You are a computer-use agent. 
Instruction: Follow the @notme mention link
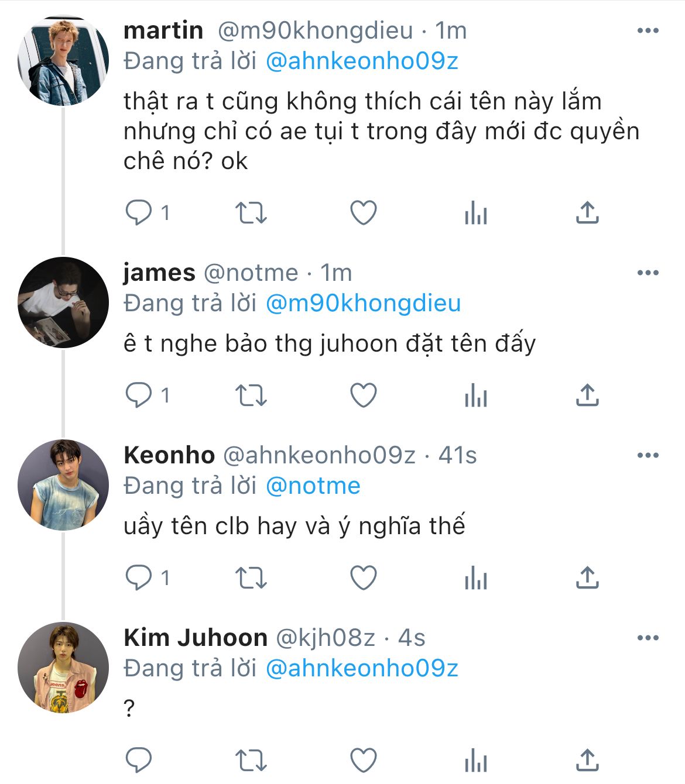(x=313, y=486)
